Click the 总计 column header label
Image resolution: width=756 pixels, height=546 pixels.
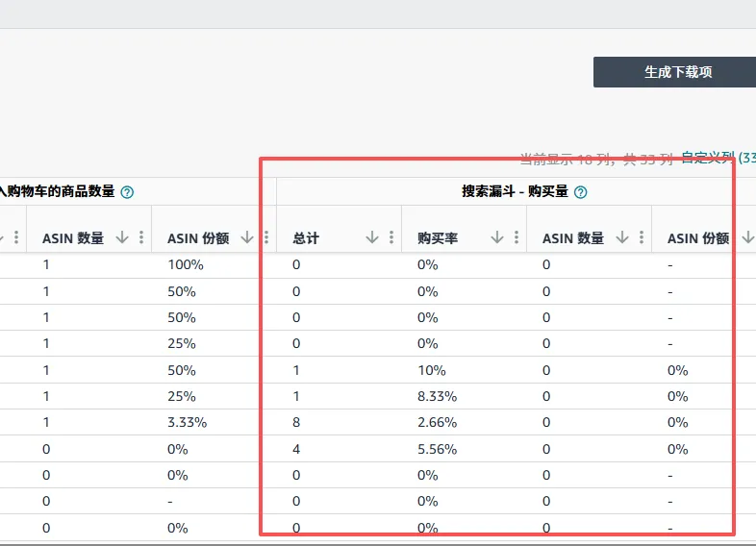pos(306,238)
